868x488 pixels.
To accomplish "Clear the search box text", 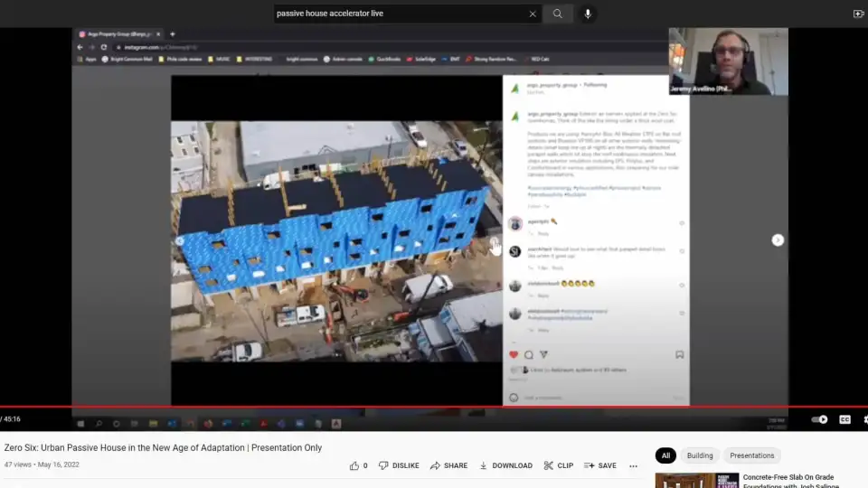I will pyautogui.click(x=533, y=14).
